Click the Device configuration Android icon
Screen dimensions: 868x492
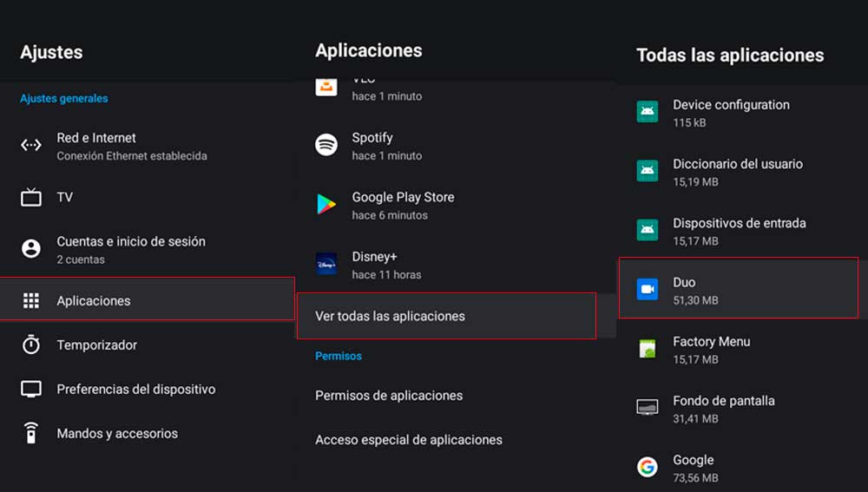[648, 111]
